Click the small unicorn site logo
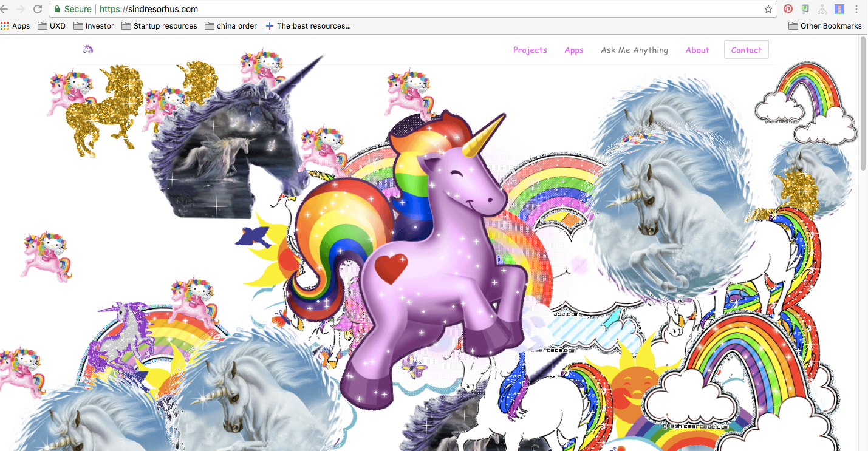This screenshot has width=868, height=451. [x=88, y=49]
